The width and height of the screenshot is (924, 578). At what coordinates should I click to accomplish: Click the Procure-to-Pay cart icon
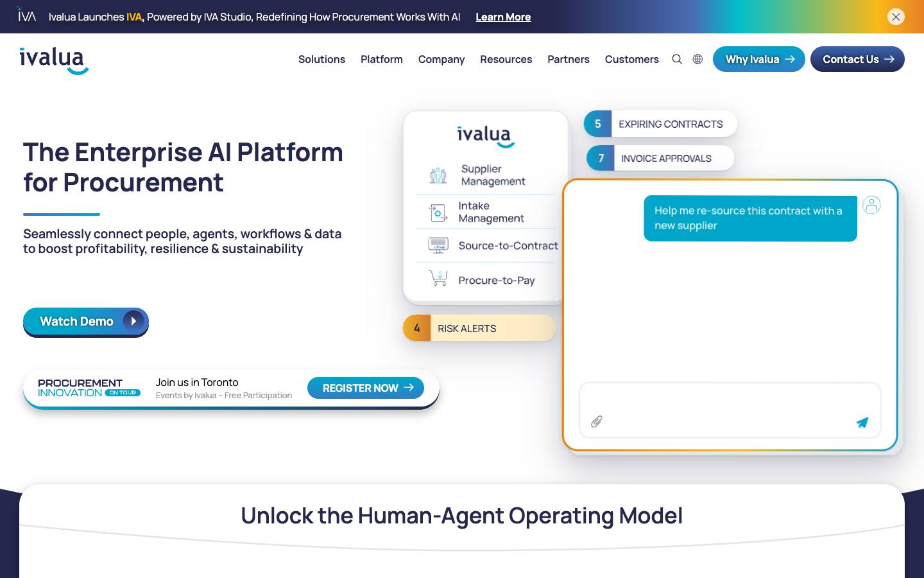tap(438, 278)
